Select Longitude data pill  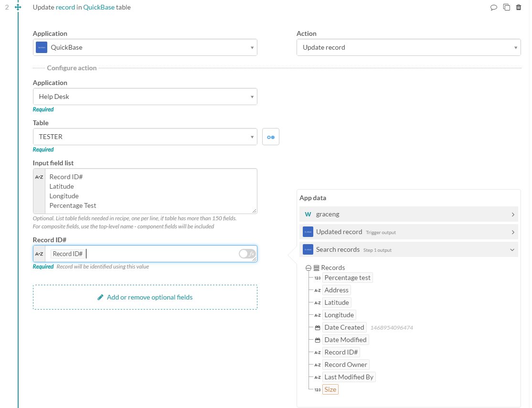pos(339,315)
